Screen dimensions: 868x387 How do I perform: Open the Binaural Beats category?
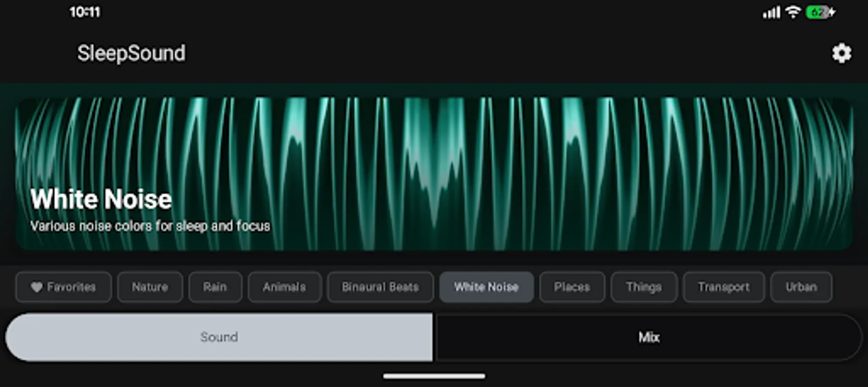380,287
